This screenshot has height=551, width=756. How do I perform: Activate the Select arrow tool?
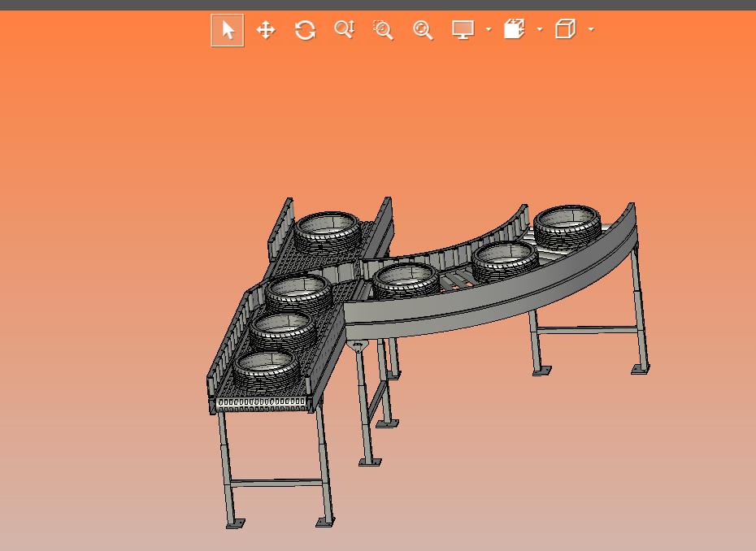coord(228,30)
